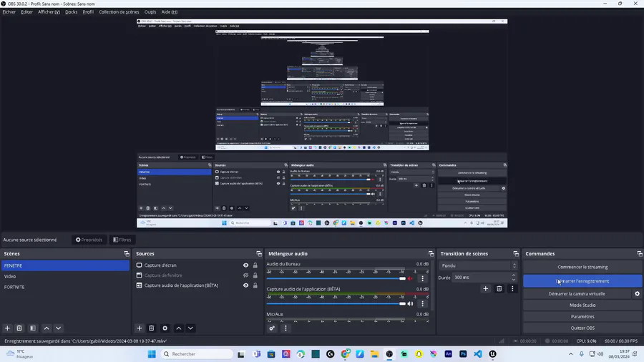Move source up with arrow icon
Viewport: 644px width, 362px height.
tap(179, 328)
